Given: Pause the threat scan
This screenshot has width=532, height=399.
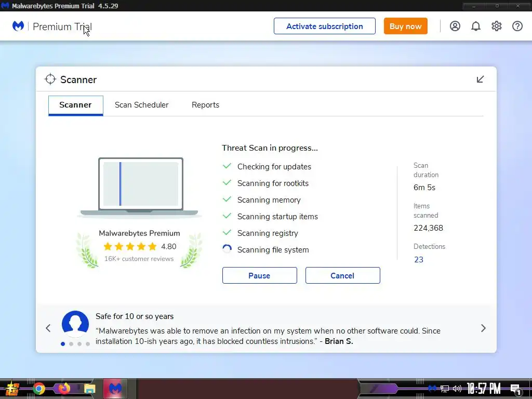Looking at the screenshot, I should pyautogui.click(x=260, y=275).
